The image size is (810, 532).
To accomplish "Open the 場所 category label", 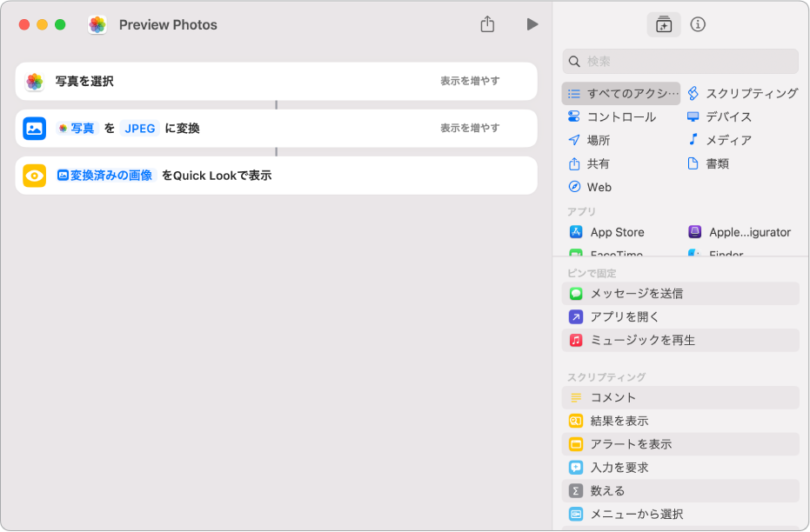I will point(599,140).
